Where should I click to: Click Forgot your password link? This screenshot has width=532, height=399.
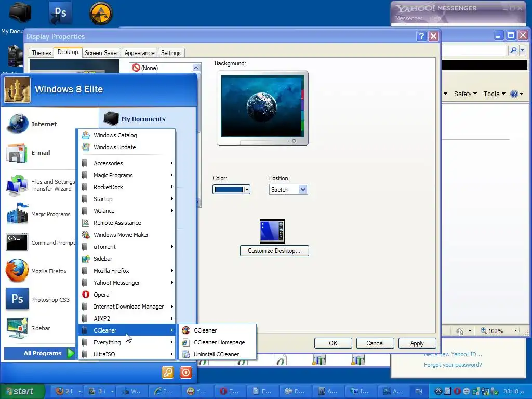[x=453, y=365]
